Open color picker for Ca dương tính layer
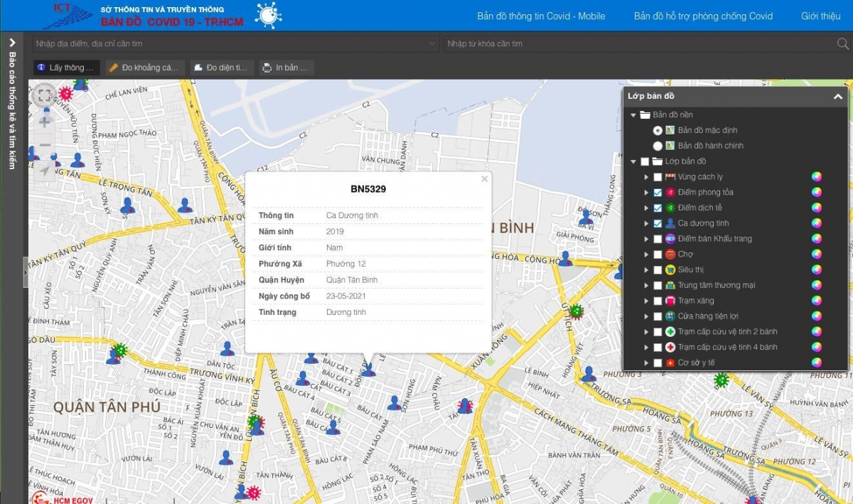Viewport: 853px width, 504px height. [817, 223]
